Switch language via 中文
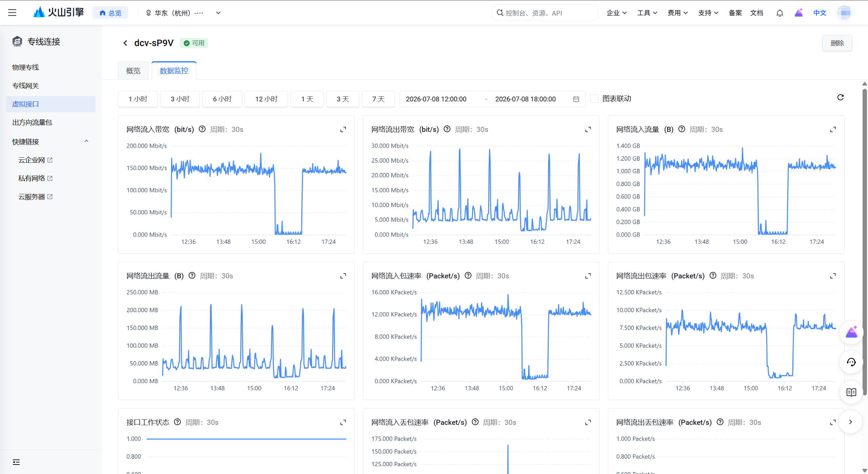Viewport: 868px width, 474px height. [819, 13]
